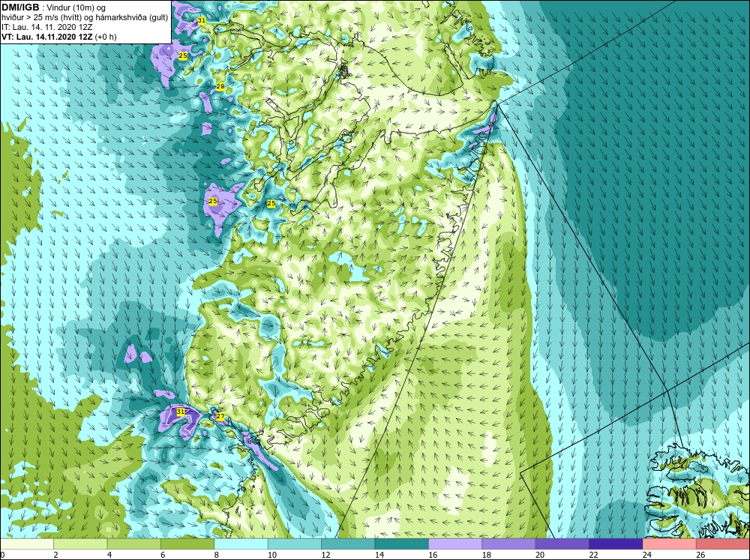Click the 2–4 m/s light green legend swatch
Viewport: 750px width, 560px height.
80,544
